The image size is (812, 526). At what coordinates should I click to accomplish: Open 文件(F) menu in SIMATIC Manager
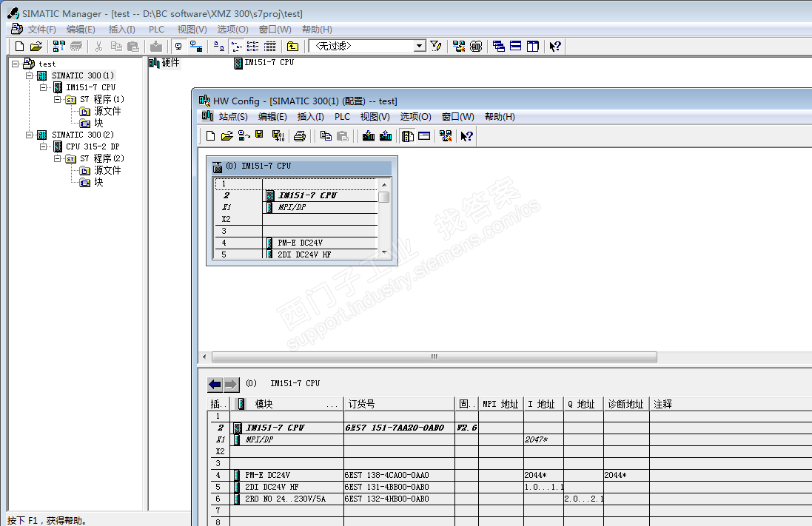(42, 30)
